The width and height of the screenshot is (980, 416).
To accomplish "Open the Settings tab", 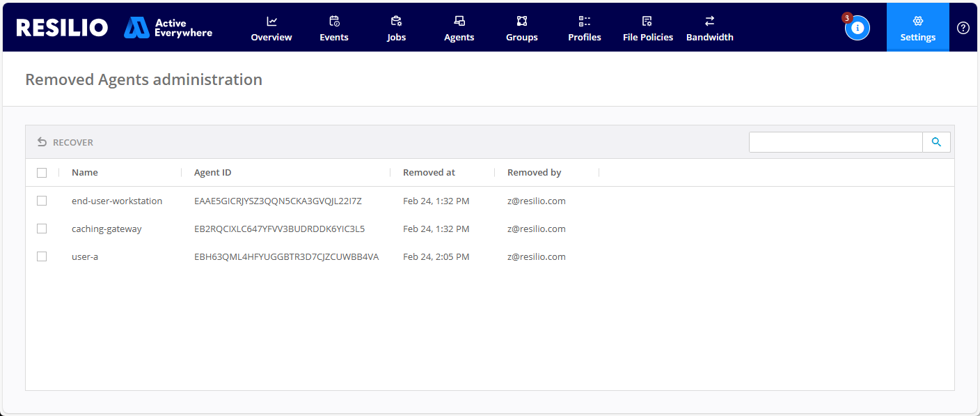I will pos(917,28).
